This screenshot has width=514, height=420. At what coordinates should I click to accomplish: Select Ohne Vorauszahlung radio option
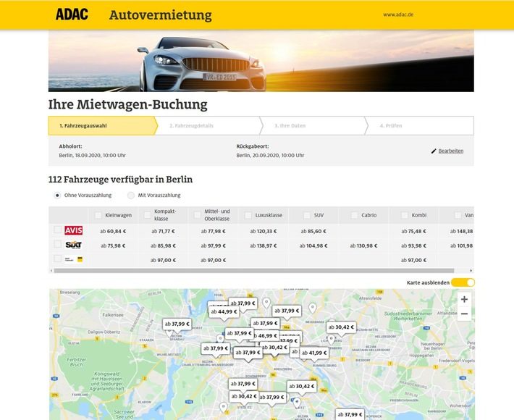(x=57, y=196)
